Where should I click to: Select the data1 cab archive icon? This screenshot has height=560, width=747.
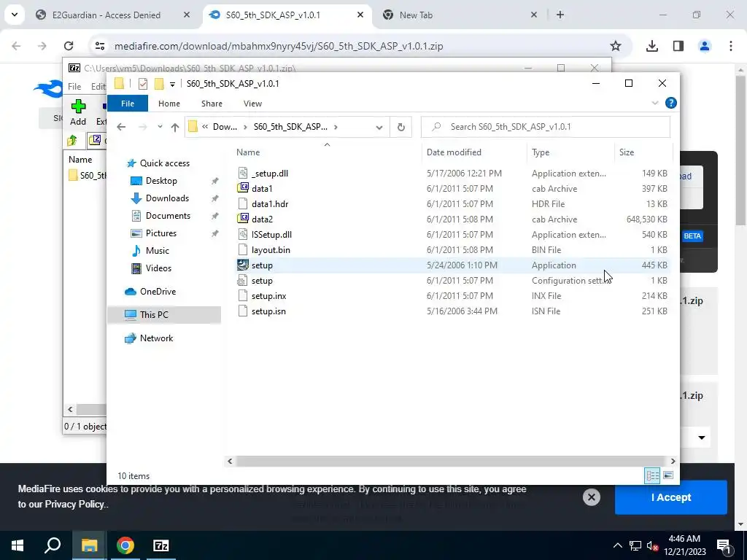point(243,189)
